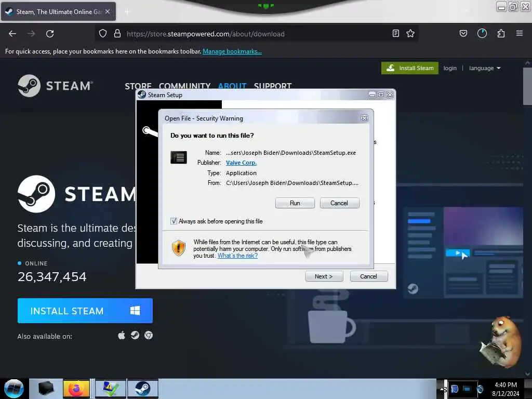Screen dimensions: 532x399
Task: Open a new browser tab with plus
Action: click(x=127, y=12)
